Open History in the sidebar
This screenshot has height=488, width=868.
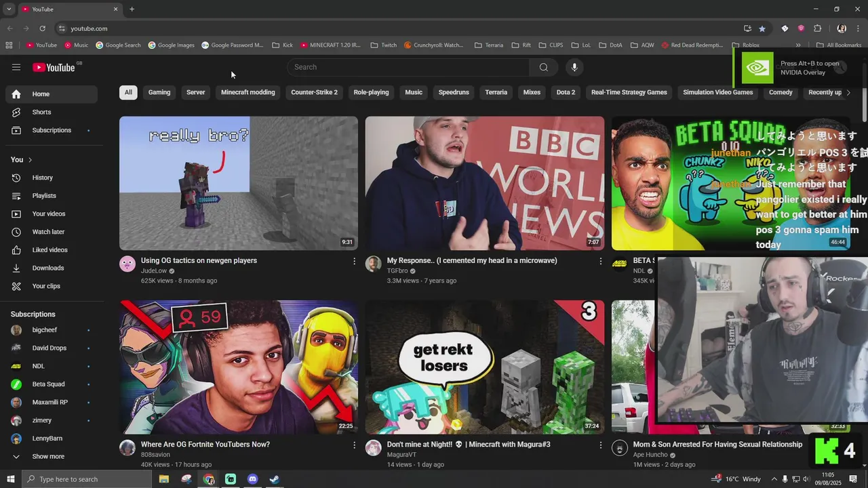pyautogui.click(x=52, y=178)
